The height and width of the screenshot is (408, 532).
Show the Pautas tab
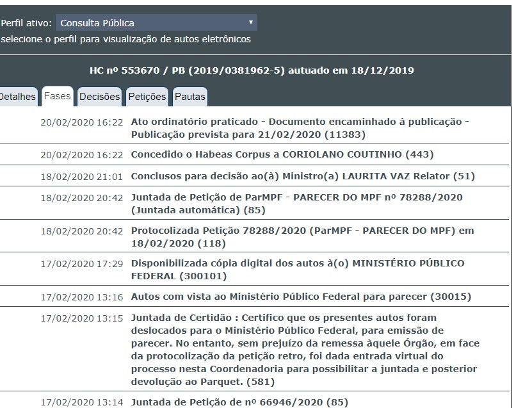coord(190,97)
